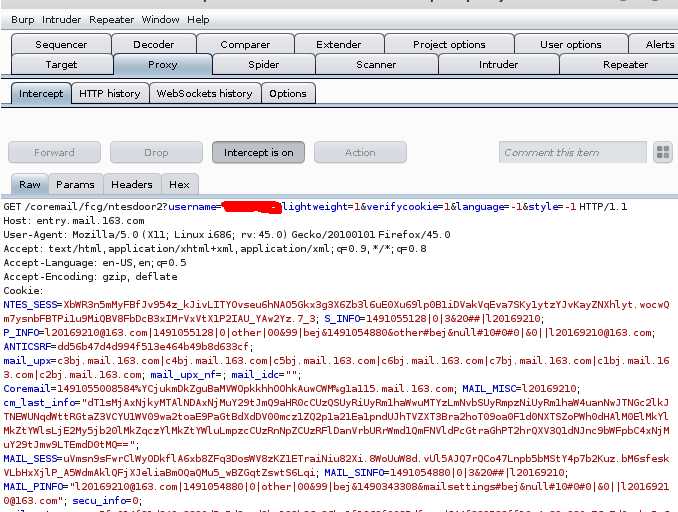This screenshot has width=678, height=512.
Task: Click the highlight color grid icon
Action: tap(663, 152)
